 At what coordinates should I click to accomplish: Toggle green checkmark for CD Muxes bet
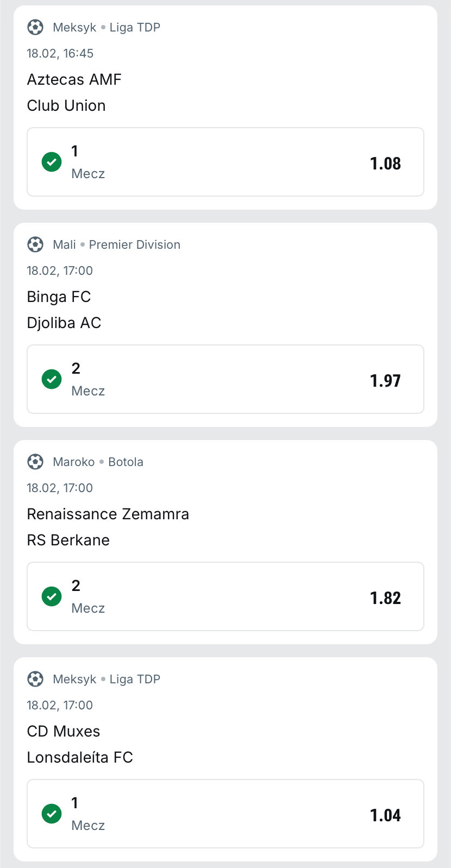pyautogui.click(x=52, y=814)
